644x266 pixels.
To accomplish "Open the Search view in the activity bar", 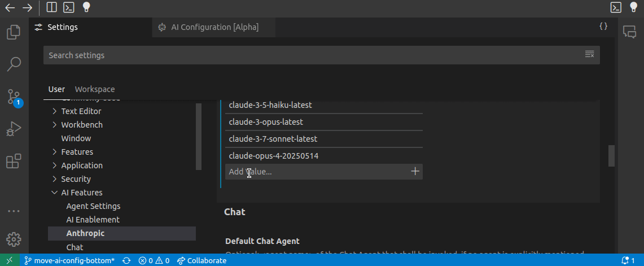I will [14, 64].
